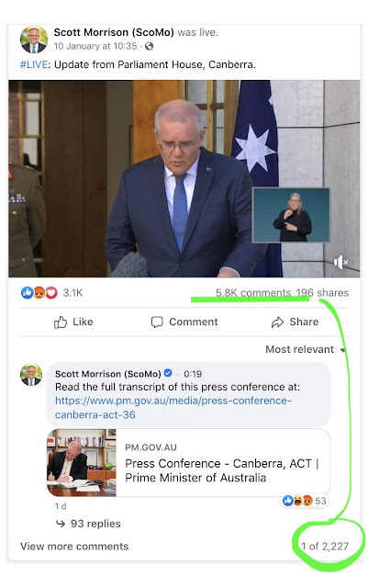Image resolution: width=368 pixels, height=588 pixels.
Task: Click the thumbs-up Like icon
Action: (x=61, y=322)
